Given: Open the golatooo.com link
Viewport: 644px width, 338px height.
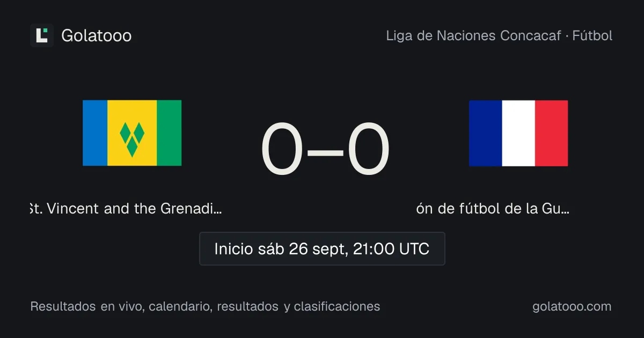Looking at the screenshot, I should coord(572,306).
